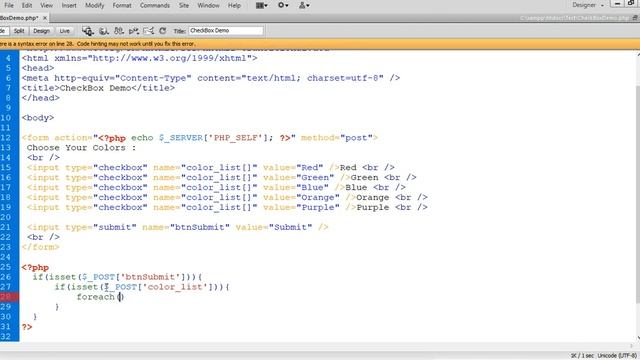
Task: Click the Check browser compatibility icon
Action: (149, 31)
